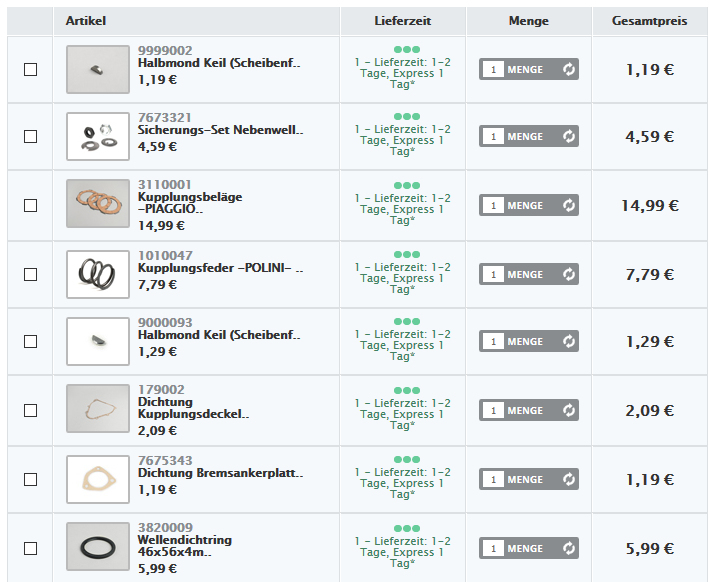Update quantity for Dichtung Bremsankerplatte
This screenshot has width=709, height=582.
569,479
